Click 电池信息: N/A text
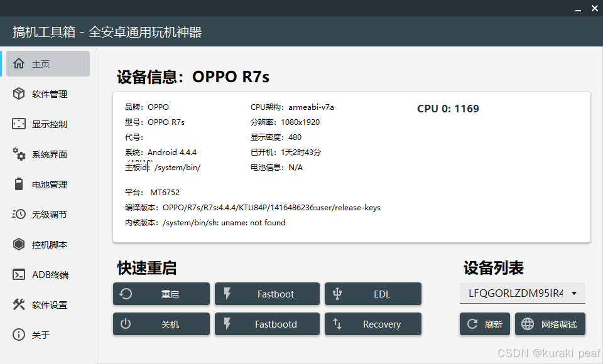603x364 pixels. [276, 168]
